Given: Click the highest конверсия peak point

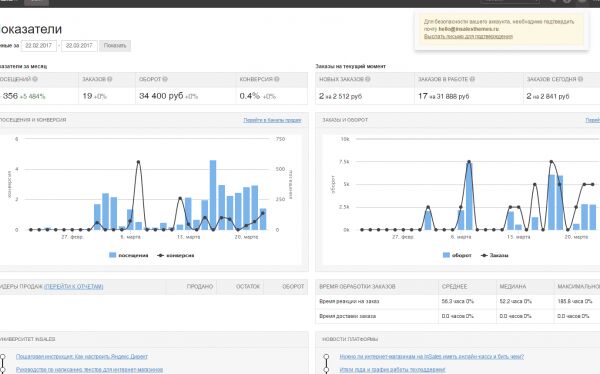Looking at the screenshot, I should (139, 162).
